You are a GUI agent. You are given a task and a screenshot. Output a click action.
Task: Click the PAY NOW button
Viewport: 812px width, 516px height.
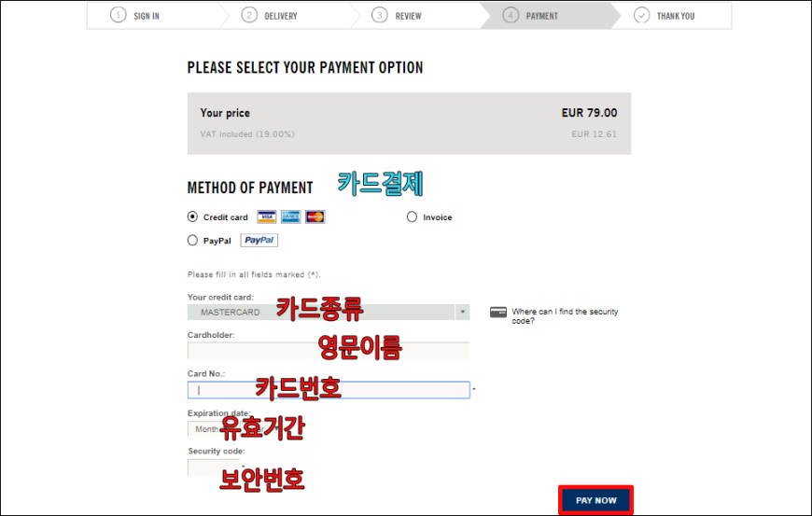596,500
